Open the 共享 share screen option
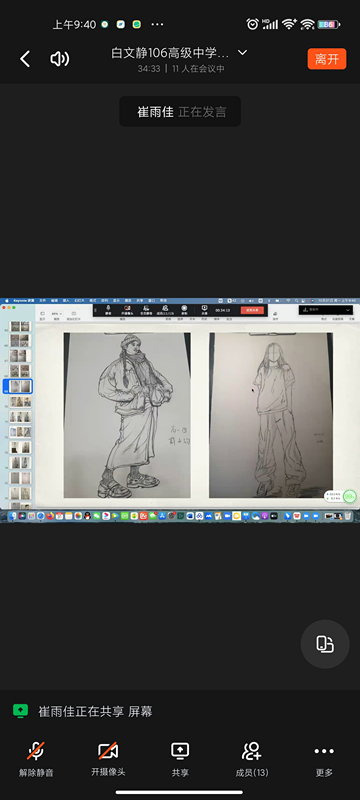 click(180, 759)
